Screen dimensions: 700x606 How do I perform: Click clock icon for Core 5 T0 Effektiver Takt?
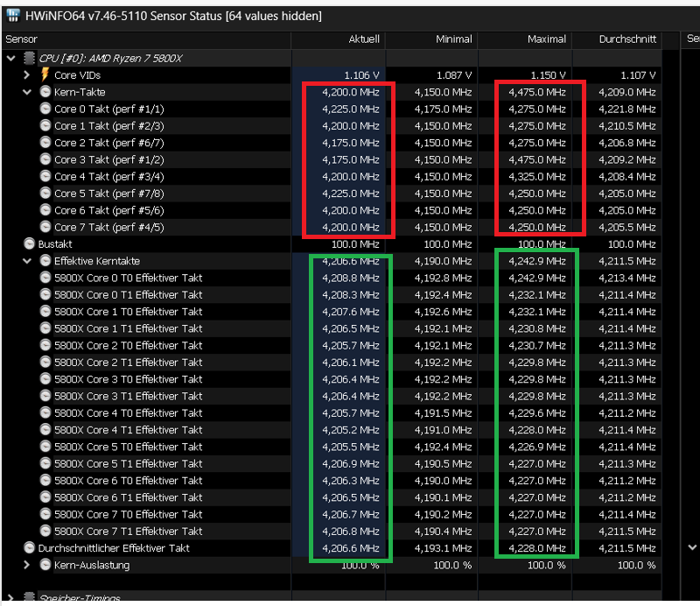[x=45, y=447]
